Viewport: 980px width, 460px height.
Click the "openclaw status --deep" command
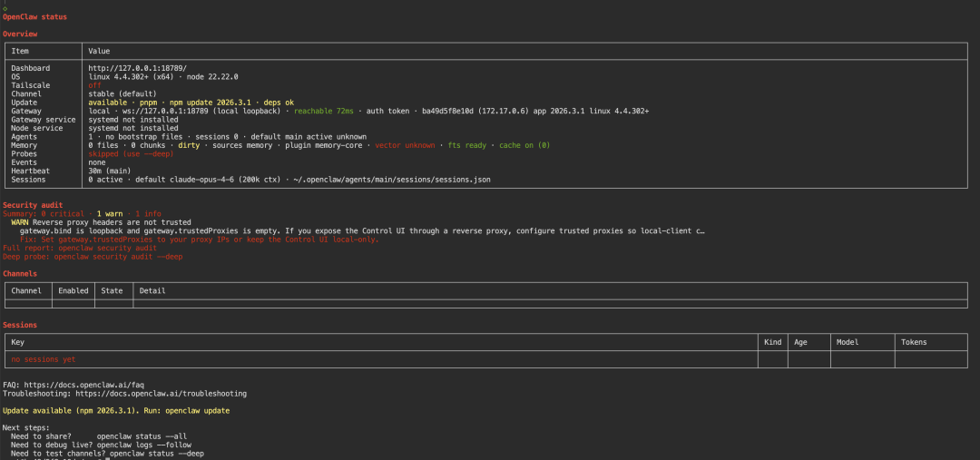tap(157, 453)
